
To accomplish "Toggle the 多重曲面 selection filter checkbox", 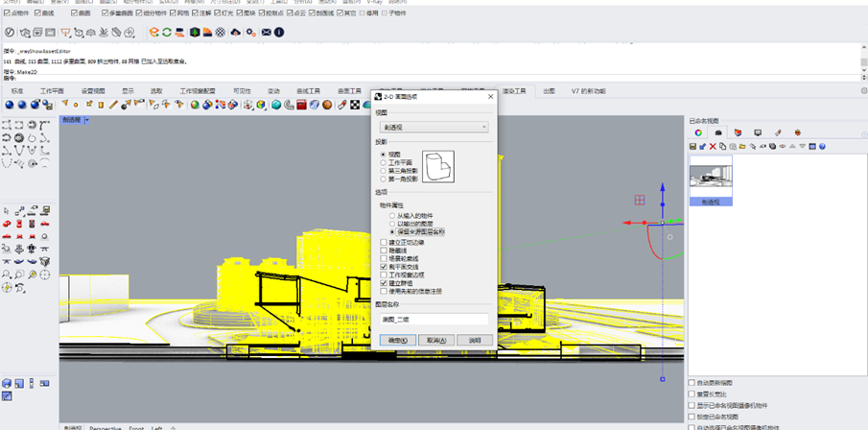I will 106,12.
